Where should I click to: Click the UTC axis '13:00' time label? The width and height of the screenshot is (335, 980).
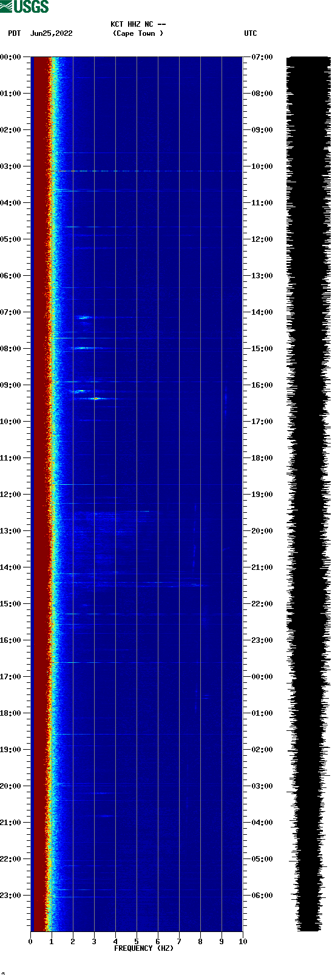click(262, 276)
